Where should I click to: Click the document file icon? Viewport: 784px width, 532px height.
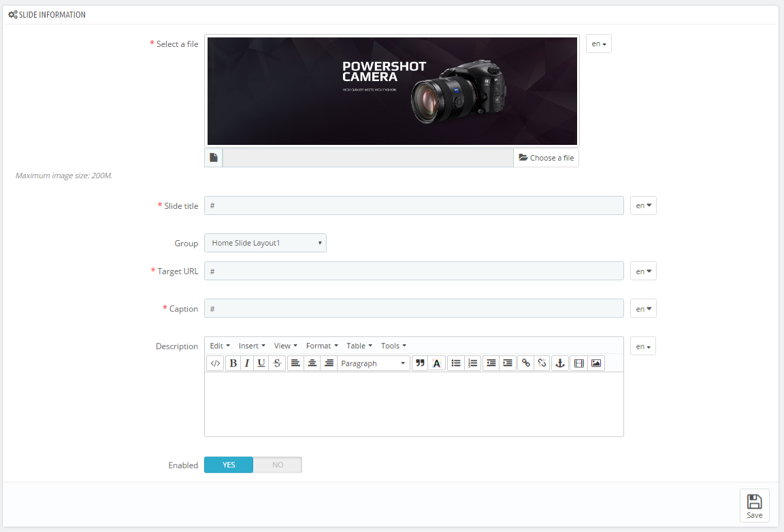pyautogui.click(x=214, y=158)
